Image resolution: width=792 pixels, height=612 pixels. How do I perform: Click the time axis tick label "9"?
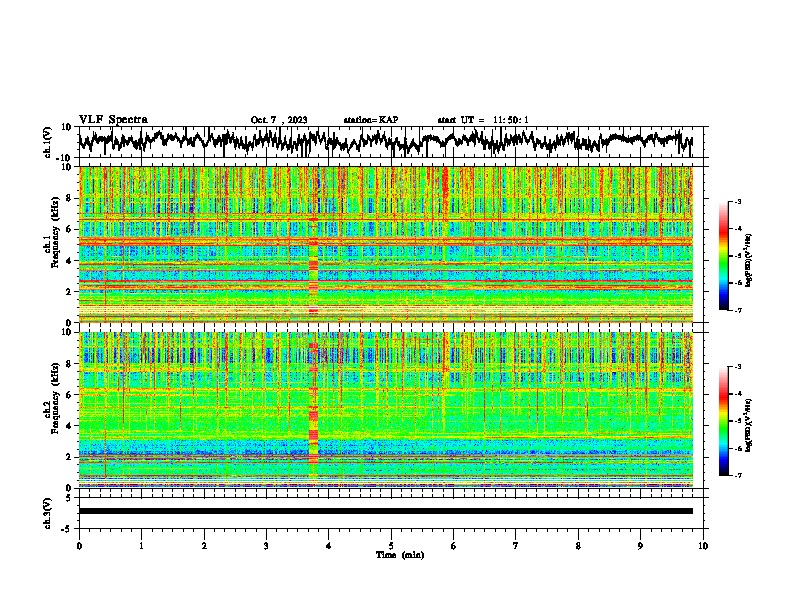click(640, 546)
